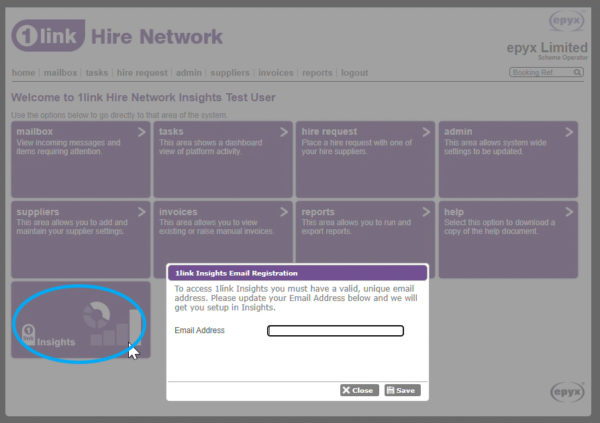Open suppliers from the navigation bar
This screenshot has height=423, width=600.
tap(230, 73)
